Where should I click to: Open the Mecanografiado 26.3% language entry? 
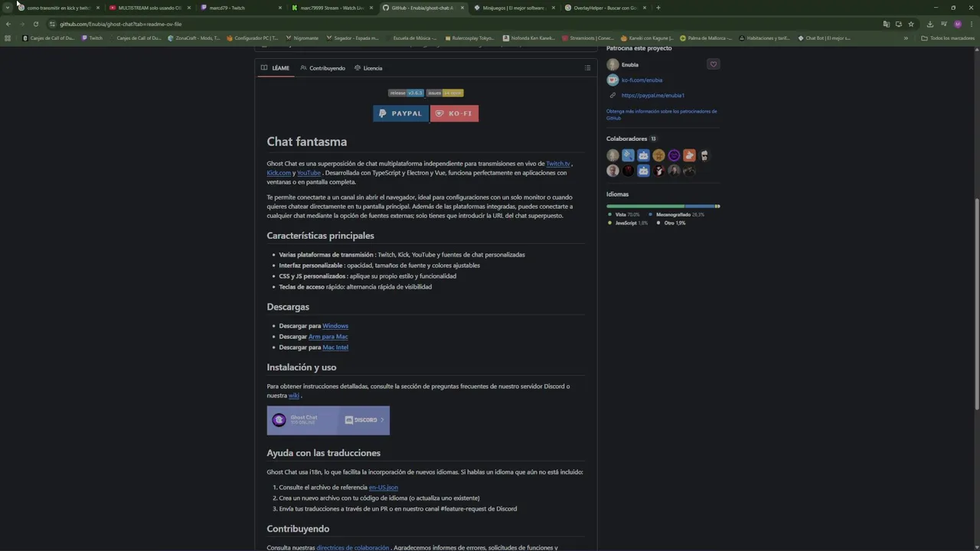tap(676, 215)
